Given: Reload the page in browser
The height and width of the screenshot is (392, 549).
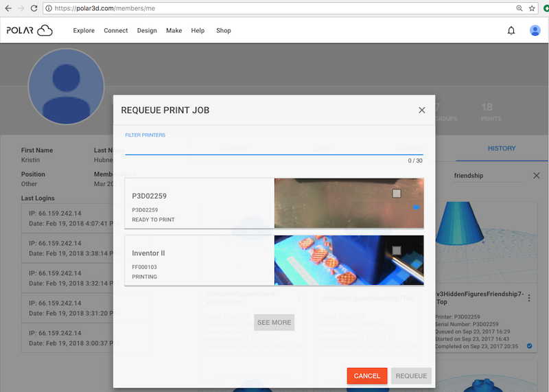Looking at the screenshot, I should [34, 8].
